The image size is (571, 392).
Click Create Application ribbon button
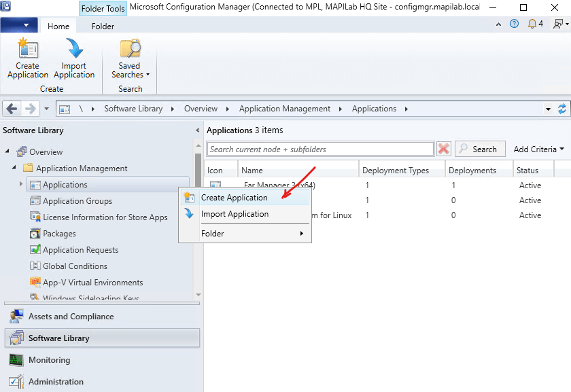coord(28,58)
